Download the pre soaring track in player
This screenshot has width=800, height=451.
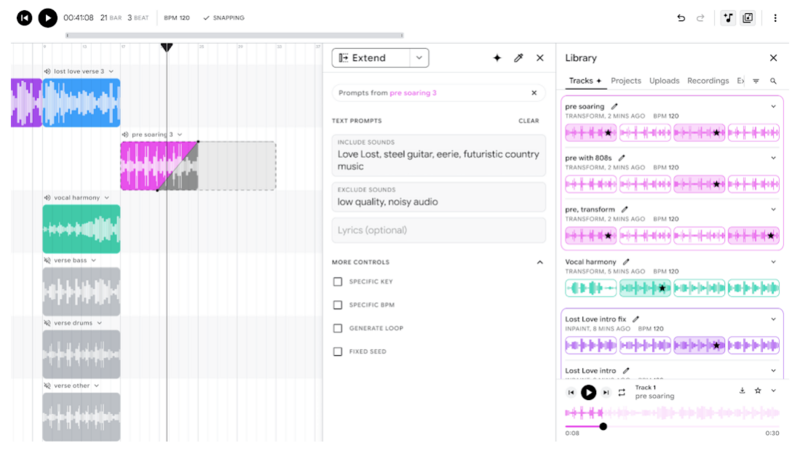point(742,391)
